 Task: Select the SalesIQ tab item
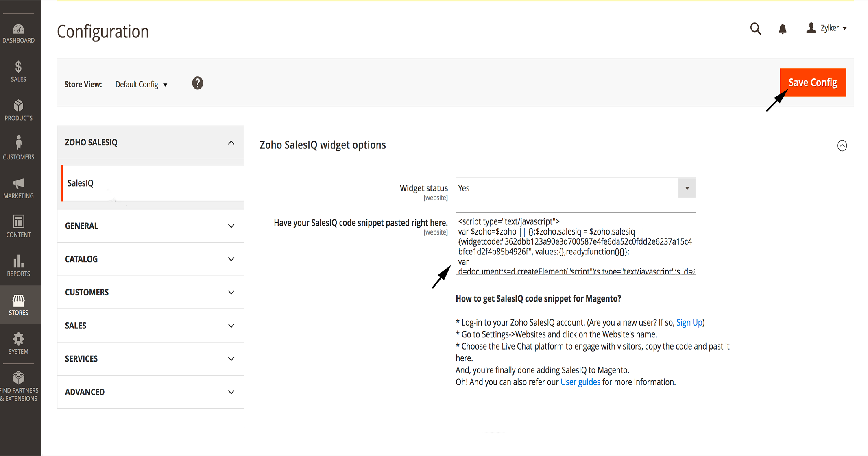(153, 183)
